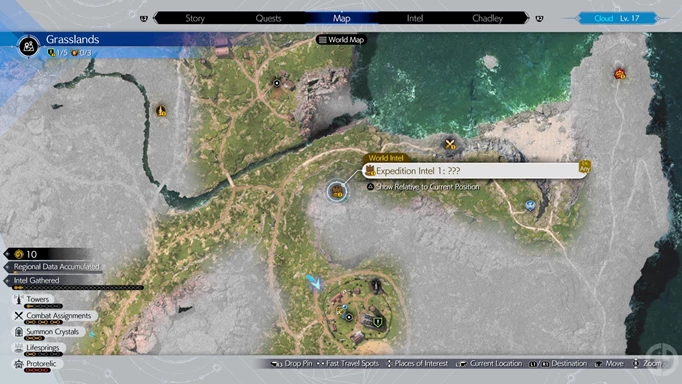682x384 pixels.
Task: Click the Cloud Lv. 17 banner
Action: [x=617, y=18]
